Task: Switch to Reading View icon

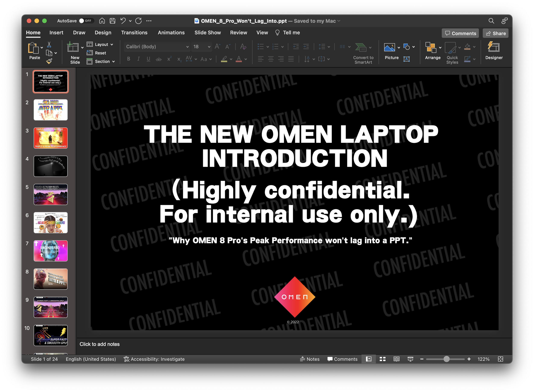Action: [396, 359]
